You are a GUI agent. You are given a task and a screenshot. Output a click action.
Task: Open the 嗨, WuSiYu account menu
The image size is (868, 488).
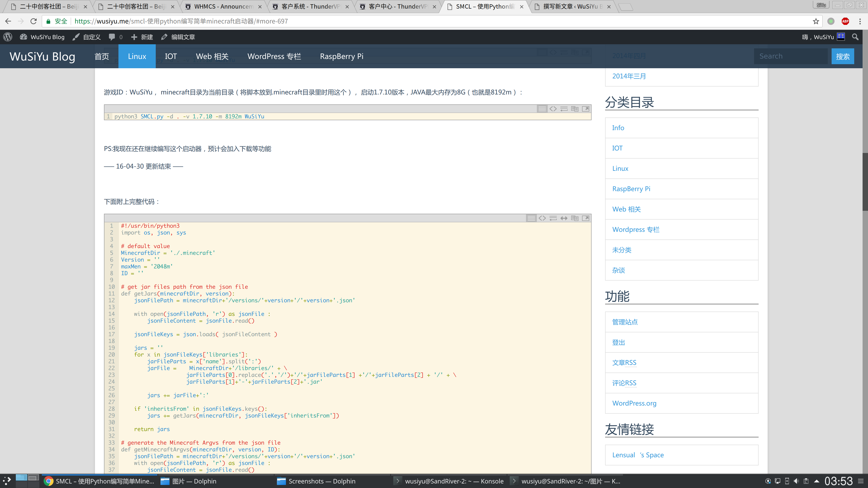823,37
